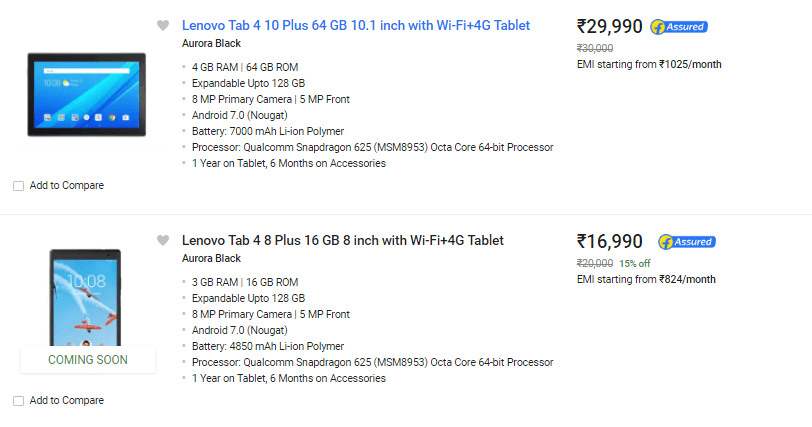Select the ₹16,990 price
Viewport: 812px width, 427px height.
click(610, 241)
